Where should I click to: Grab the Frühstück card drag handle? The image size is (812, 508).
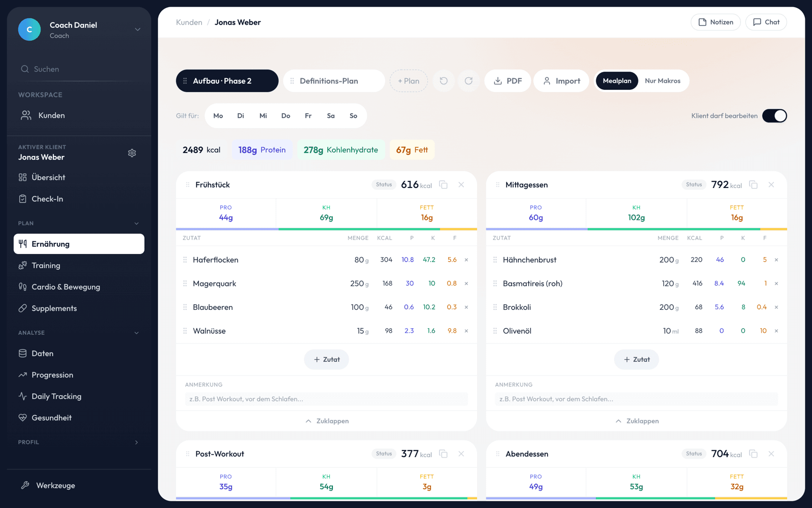pyautogui.click(x=188, y=185)
